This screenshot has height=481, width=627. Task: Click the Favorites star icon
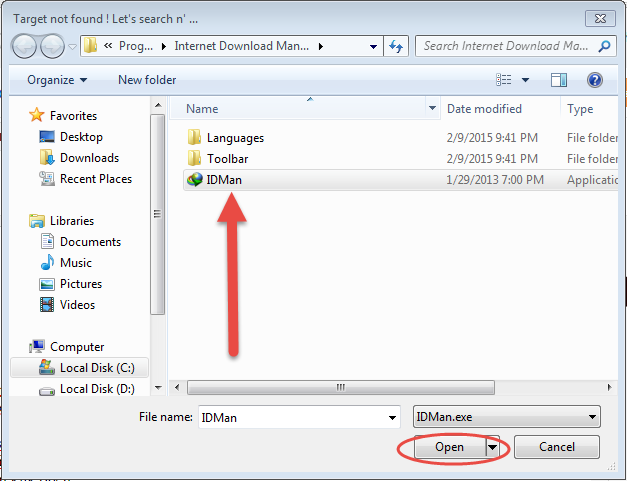coord(36,115)
